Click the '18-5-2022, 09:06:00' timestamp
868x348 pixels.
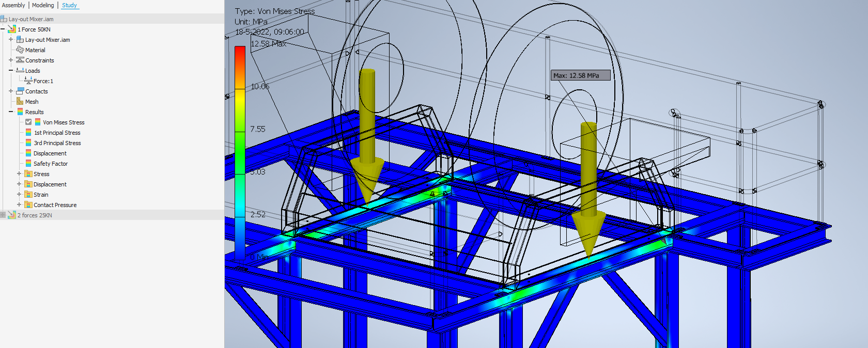[270, 32]
